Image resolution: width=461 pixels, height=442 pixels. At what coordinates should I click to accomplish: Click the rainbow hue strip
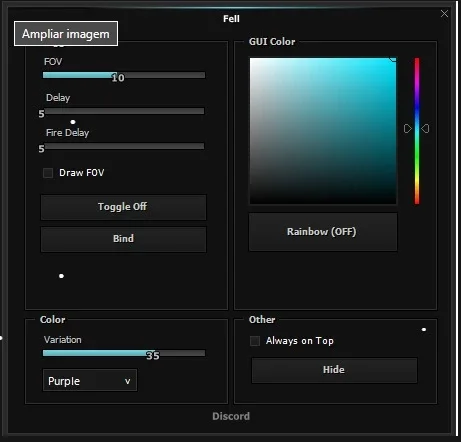(417, 131)
